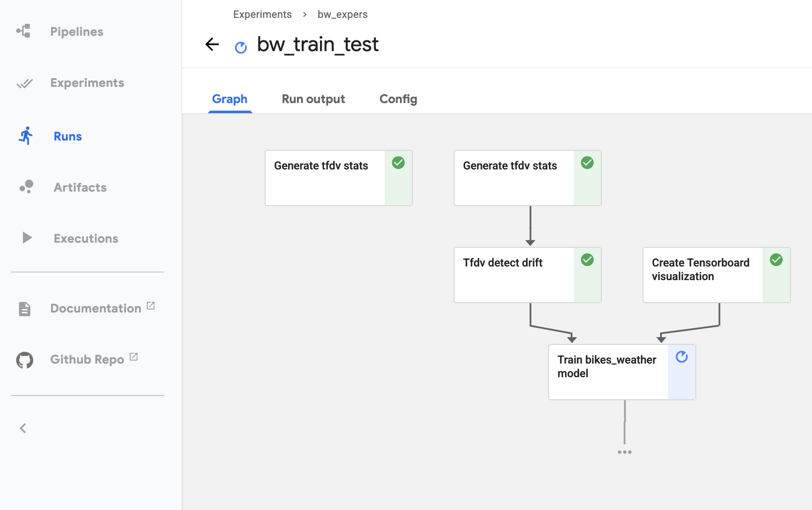Select Runs in the sidebar
The image size is (812, 510).
point(68,136)
